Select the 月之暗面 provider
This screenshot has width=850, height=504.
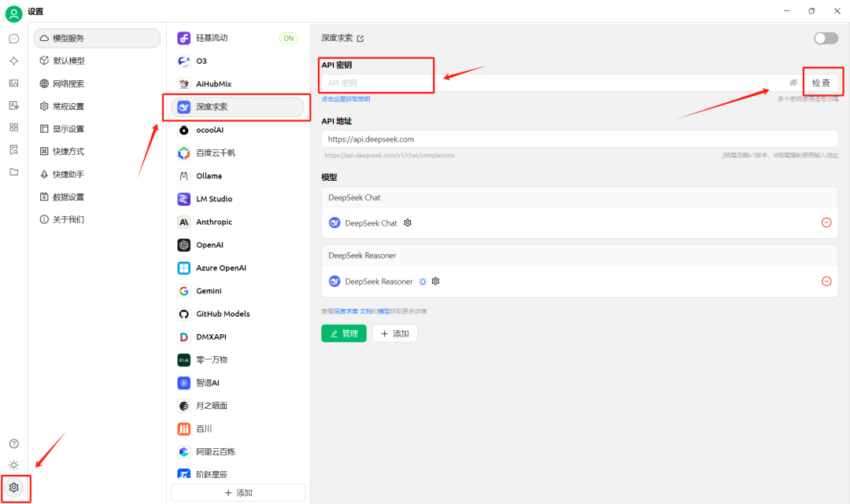(x=238, y=406)
